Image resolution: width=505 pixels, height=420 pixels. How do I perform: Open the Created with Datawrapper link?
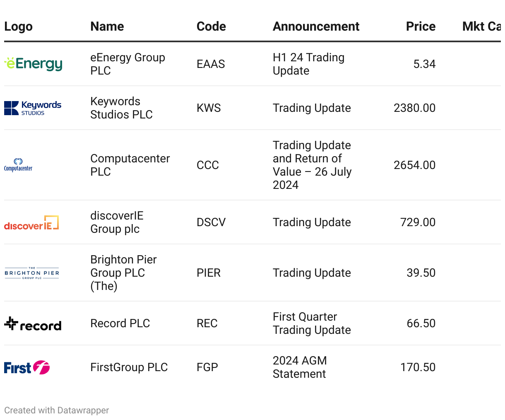[x=57, y=410]
